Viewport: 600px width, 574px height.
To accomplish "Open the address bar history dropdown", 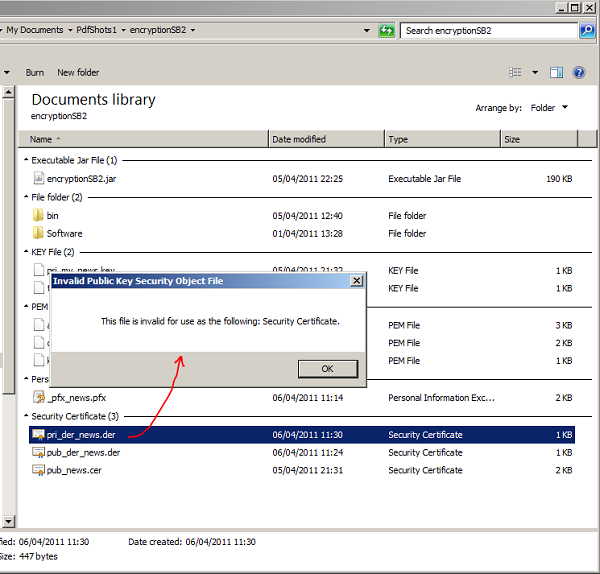I will click(x=367, y=30).
